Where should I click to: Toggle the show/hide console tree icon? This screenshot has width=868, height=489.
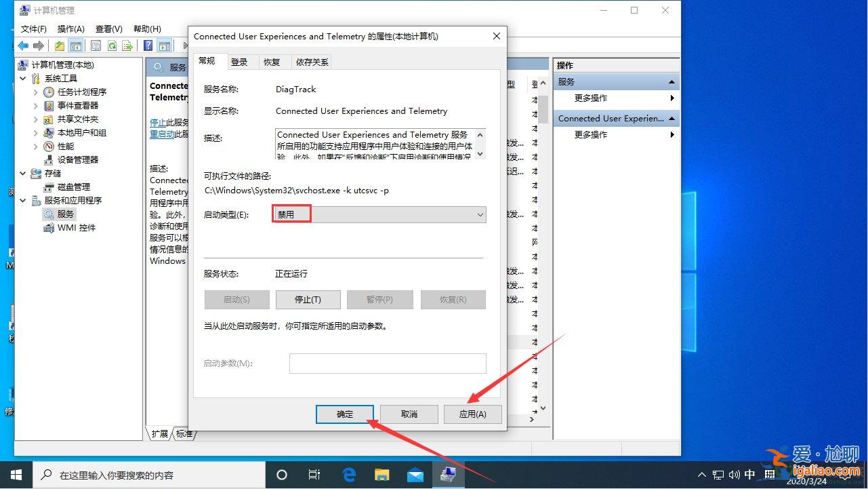pos(76,45)
